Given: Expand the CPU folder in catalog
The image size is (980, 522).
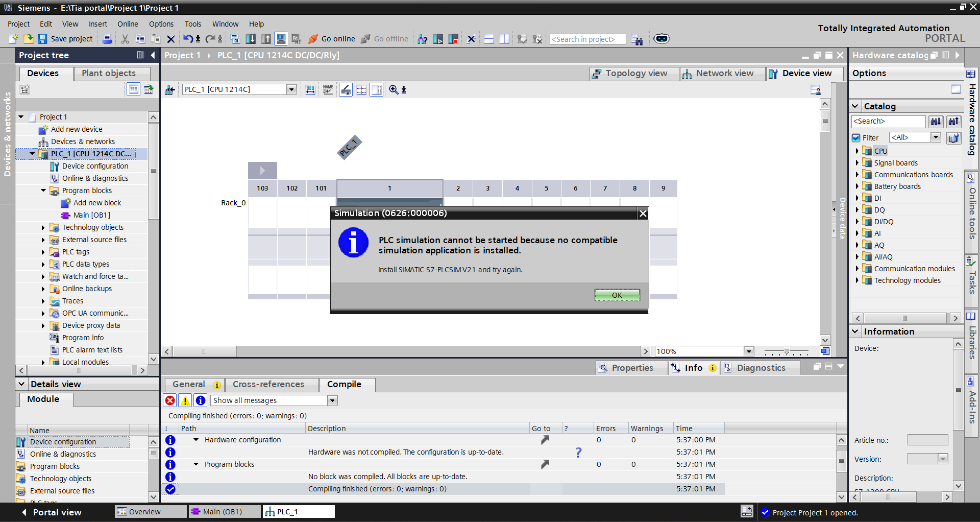Looking at the screenshot, I should [x=857, y=151].
